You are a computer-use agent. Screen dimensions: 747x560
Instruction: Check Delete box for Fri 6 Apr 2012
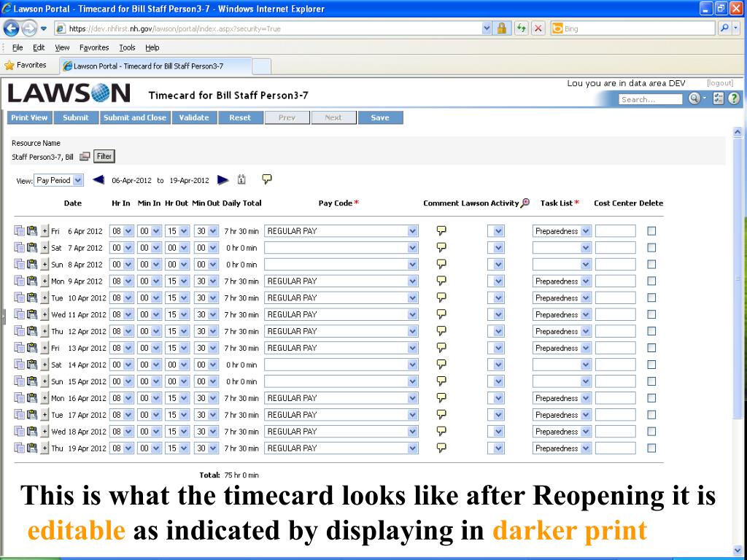tap(651, 231)
